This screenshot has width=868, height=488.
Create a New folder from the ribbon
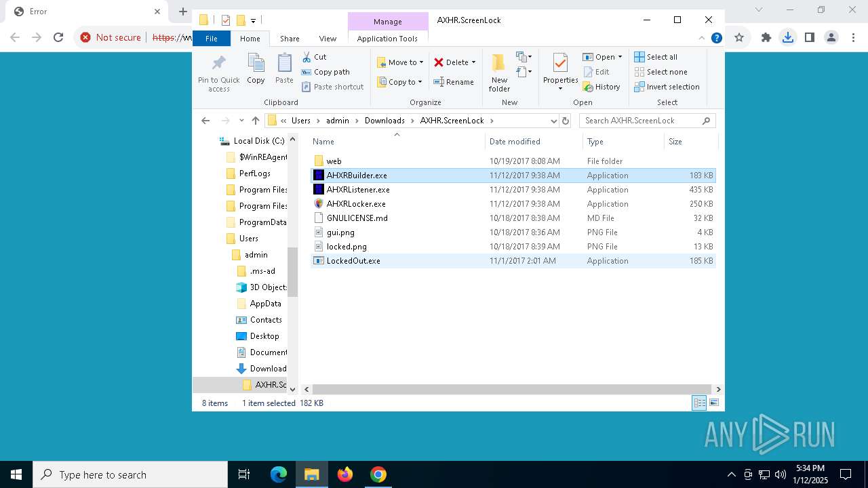499,73
